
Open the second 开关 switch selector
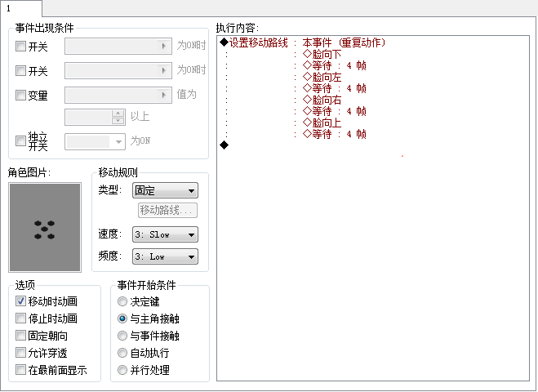[x=118, y=71]
